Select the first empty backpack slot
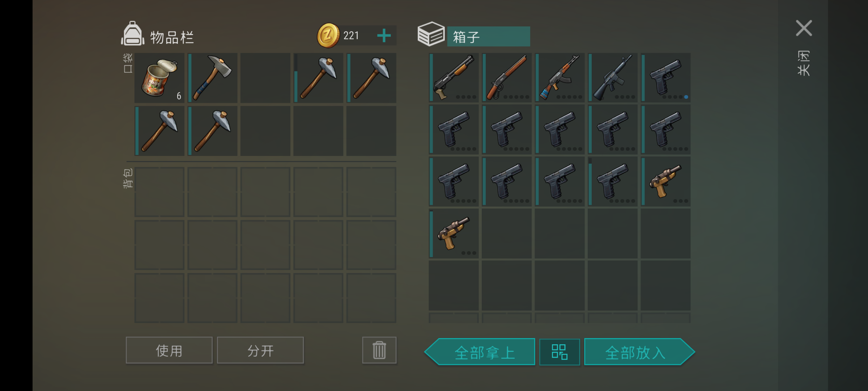 coord(159,192)
